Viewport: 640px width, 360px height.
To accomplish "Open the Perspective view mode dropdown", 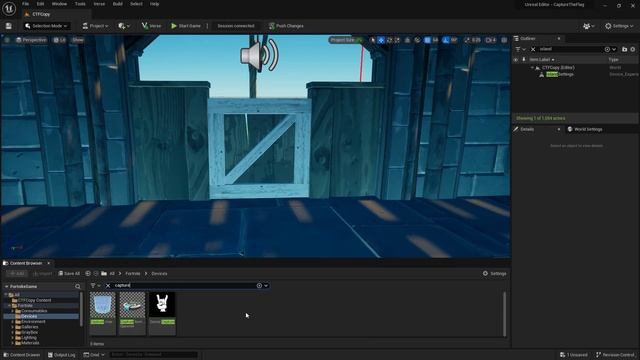I will click(31, 40).
